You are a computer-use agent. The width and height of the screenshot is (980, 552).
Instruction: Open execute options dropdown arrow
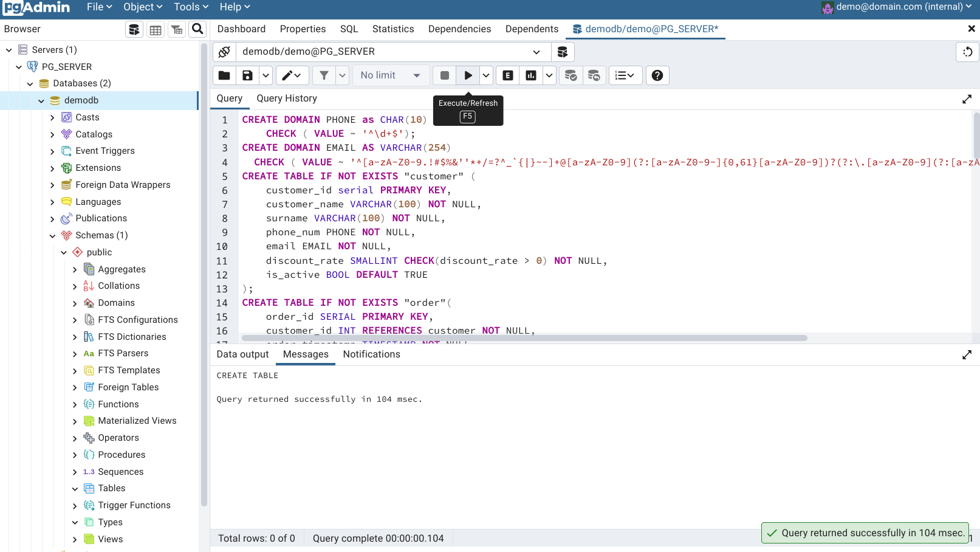tap(486, 75)
